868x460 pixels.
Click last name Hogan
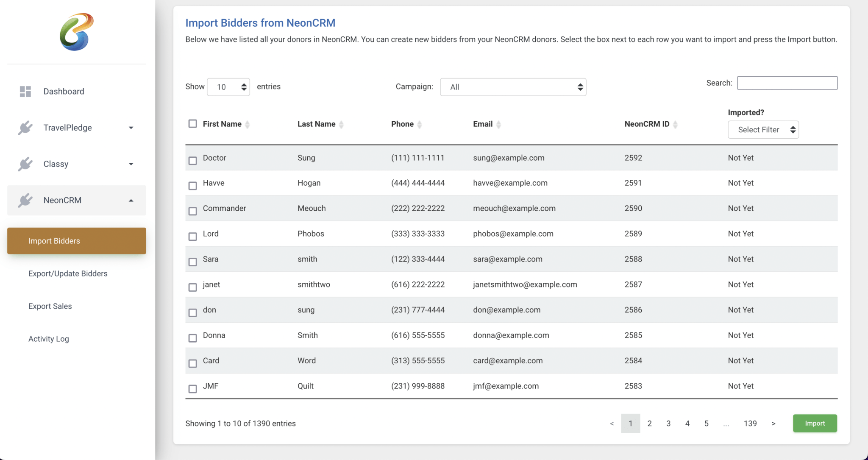coord(309,183)
